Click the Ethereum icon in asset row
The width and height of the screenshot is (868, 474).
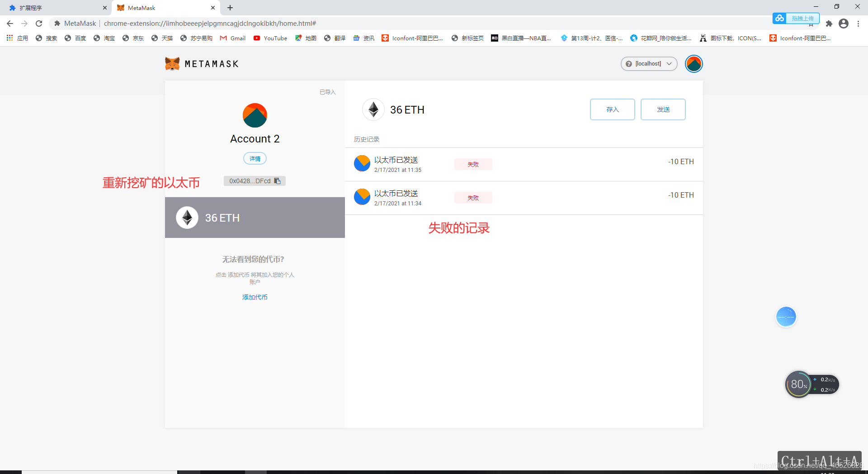[x=187, y=218]
